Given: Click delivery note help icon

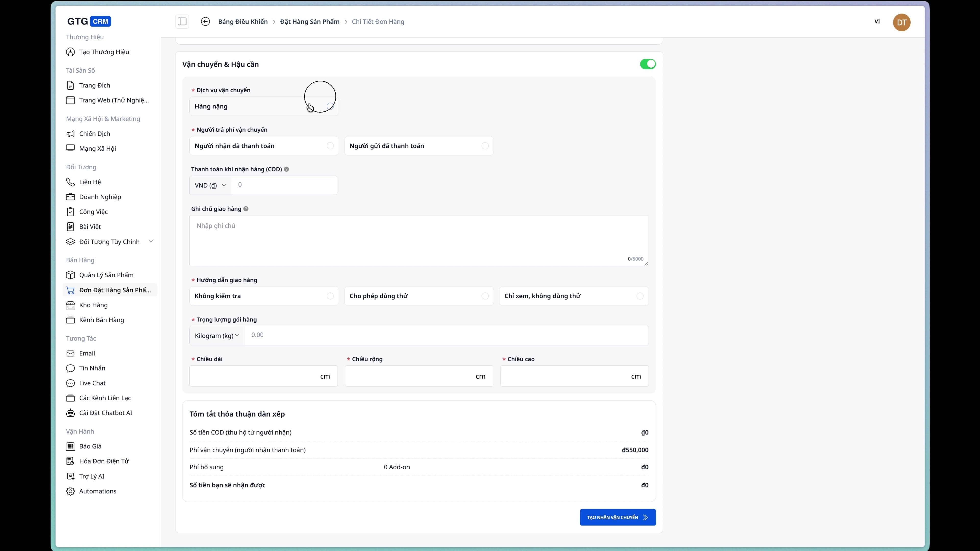Looking at the screenshot, I should [x=246, y=209].
